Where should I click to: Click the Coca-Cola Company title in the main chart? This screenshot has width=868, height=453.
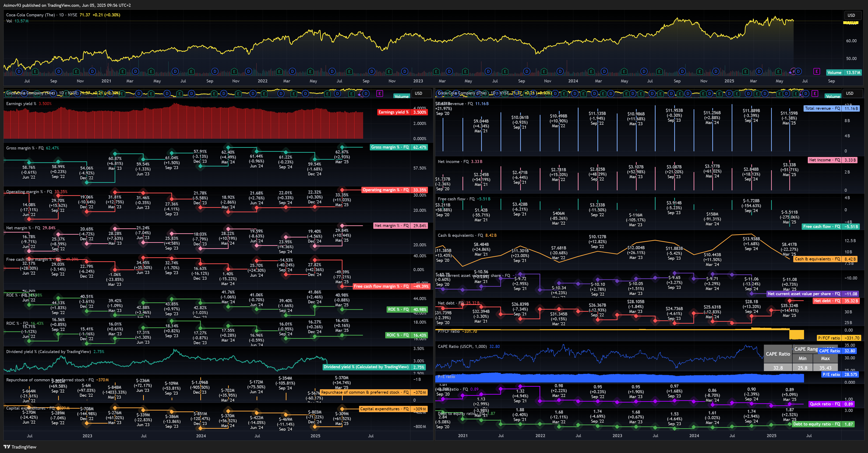coord(30,15)
